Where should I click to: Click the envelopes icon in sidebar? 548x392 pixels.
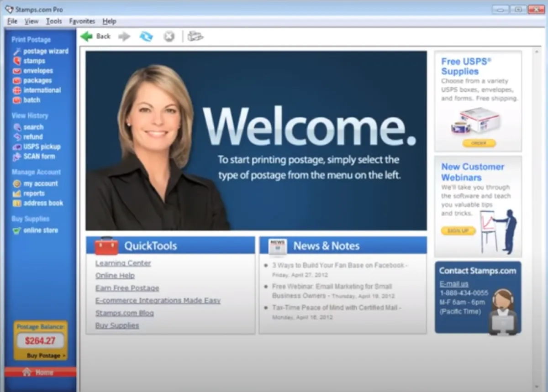(x=17, y=71)
